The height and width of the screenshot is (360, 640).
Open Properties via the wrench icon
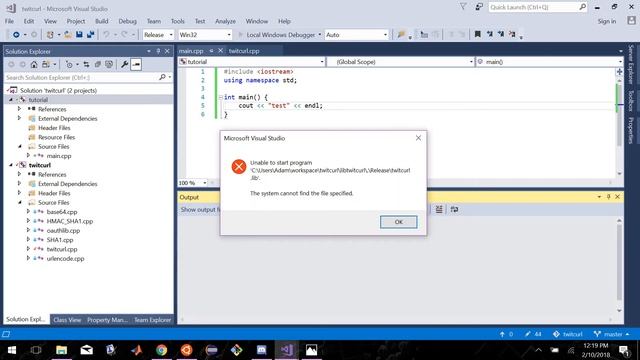tap(124, 64)
